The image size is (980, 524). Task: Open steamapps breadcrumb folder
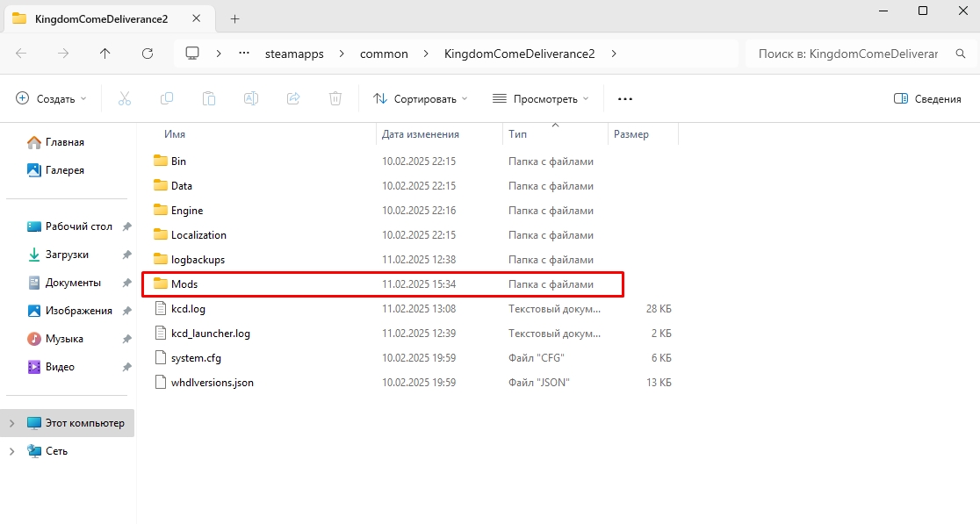294,54
